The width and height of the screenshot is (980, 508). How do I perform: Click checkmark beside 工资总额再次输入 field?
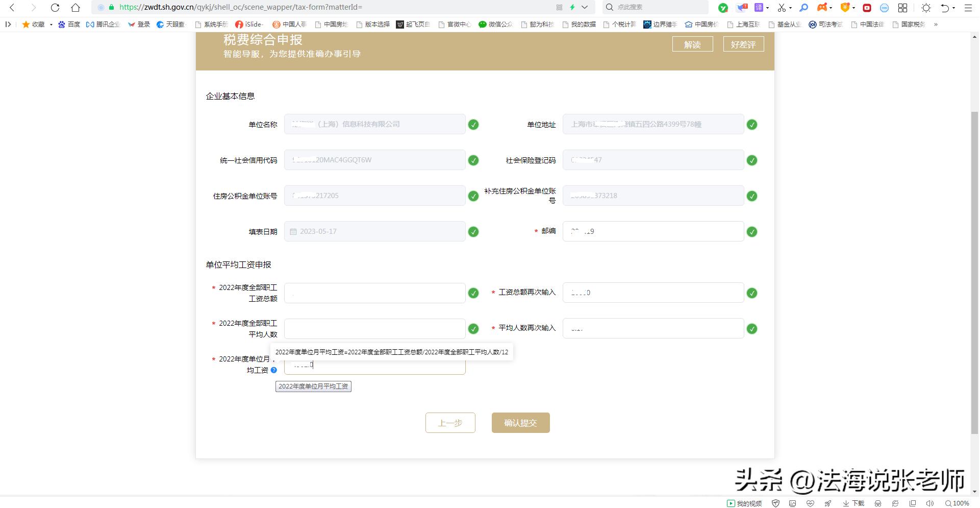752,293
